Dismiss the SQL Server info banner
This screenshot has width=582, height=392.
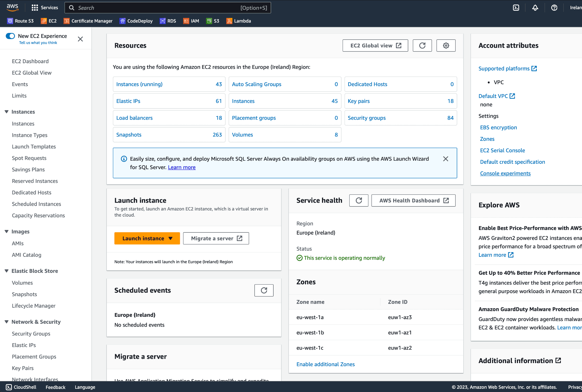[445, 159]
